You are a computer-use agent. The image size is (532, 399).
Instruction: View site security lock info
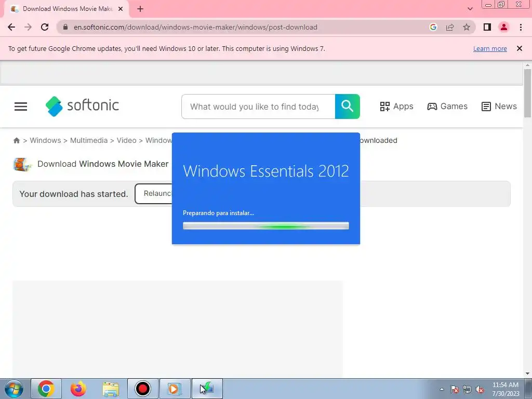[65, 27]
